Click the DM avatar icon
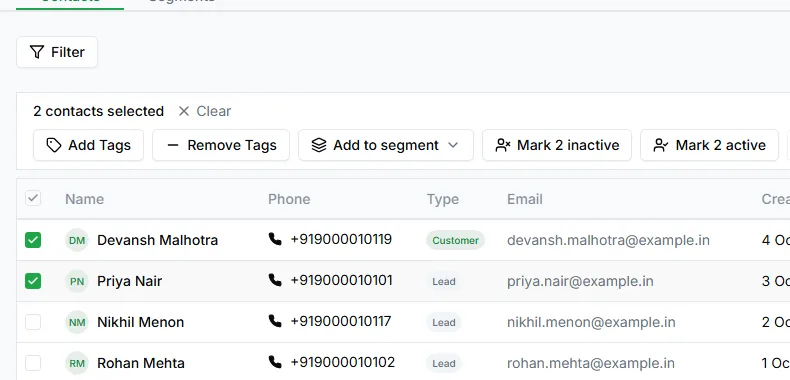Screen dimensions: 790x380 click(x=77, y=240)
